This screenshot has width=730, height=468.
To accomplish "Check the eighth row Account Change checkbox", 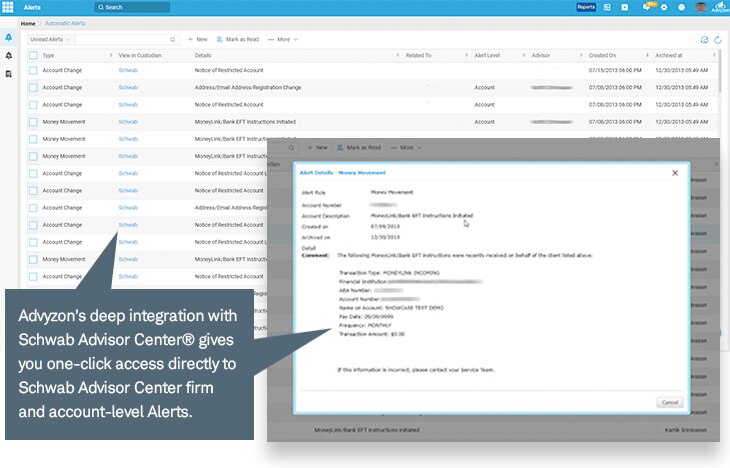I will coord(33,191).
